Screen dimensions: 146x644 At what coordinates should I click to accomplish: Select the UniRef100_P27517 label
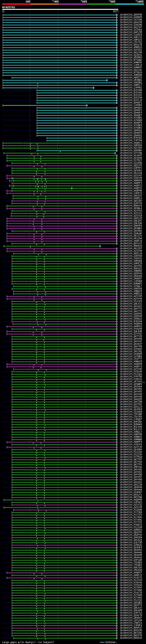(131, 161)
